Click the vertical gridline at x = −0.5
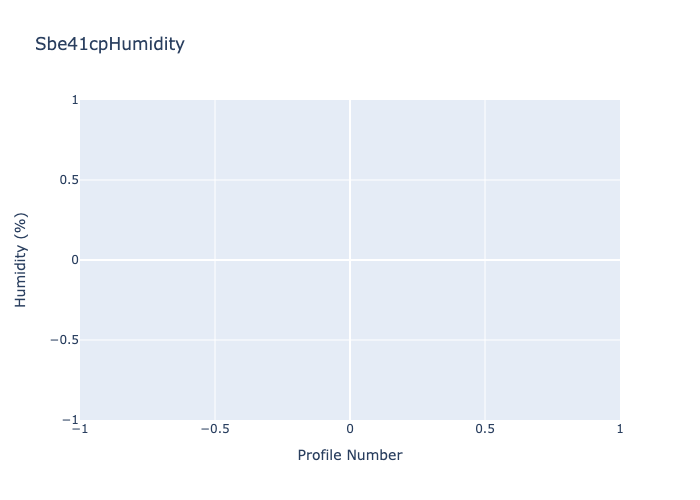This screenshot has height=500, width=700. click(215, 300)
